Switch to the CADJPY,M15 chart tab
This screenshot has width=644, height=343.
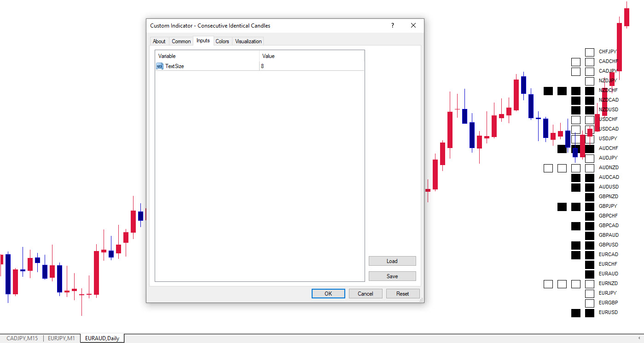click(x=23, y=338)
